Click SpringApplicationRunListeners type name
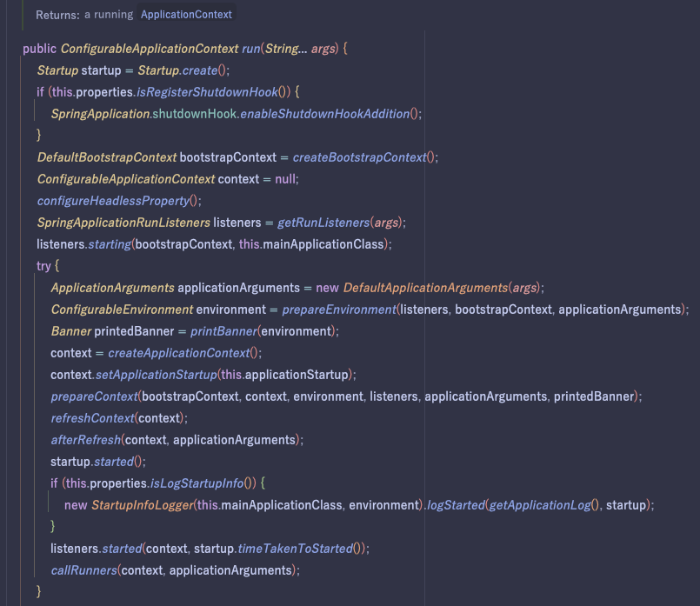 (x=123, y=223)
